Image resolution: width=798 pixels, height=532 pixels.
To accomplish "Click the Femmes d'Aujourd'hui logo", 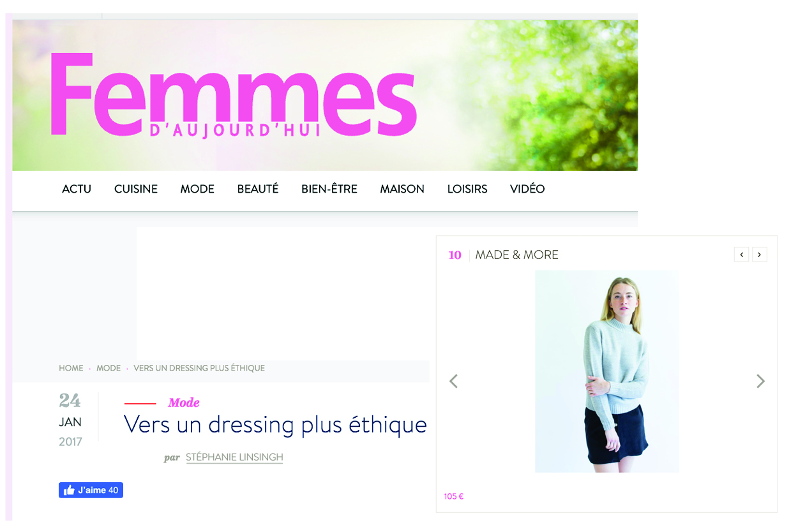I will (x=234, y=96).
